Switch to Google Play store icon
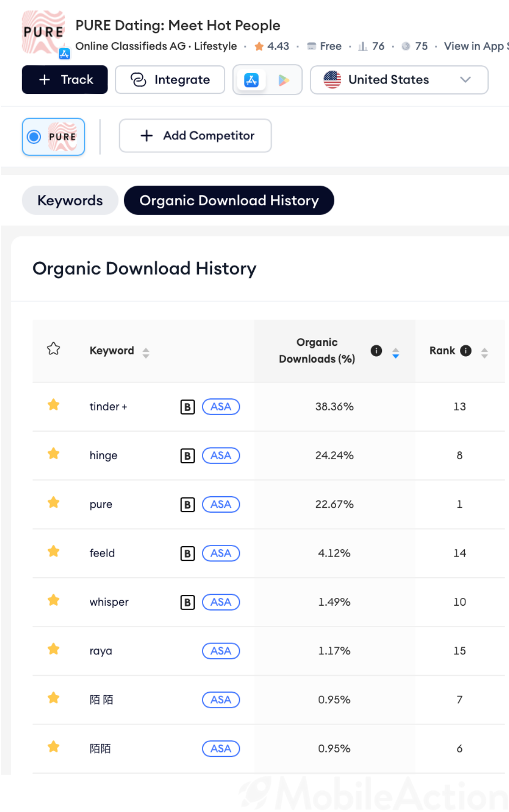509x812 pixels. 283,80
